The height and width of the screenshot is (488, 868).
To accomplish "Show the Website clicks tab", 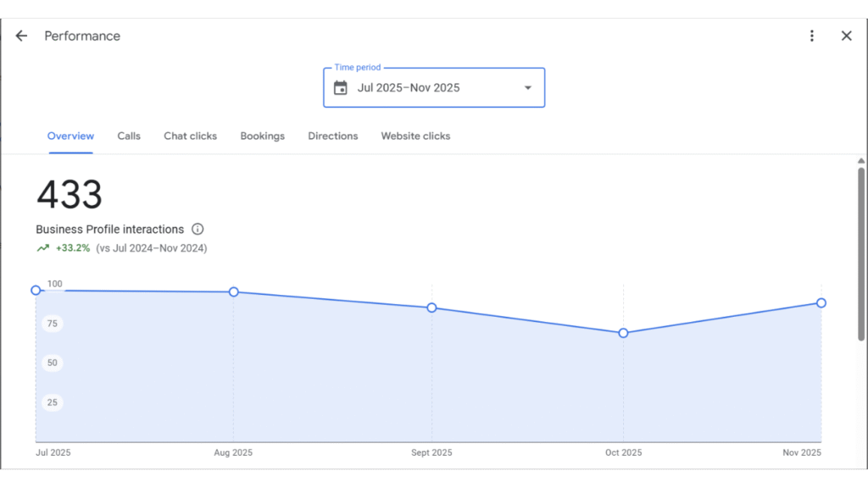I will tap(415, 136).
